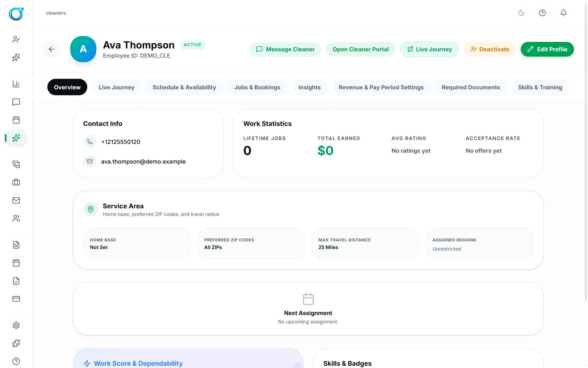Viewport: 588px width, 368px height.
Task: Click the calendar icon above Next Assignment
Action: click(x=308, y=299)
